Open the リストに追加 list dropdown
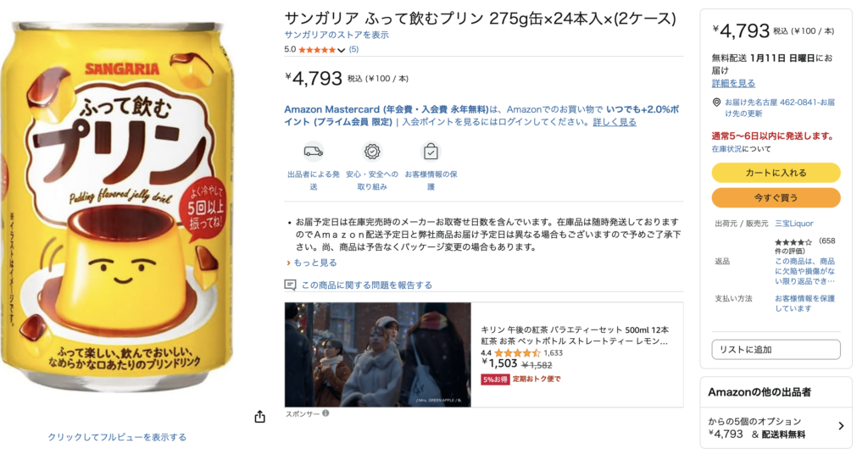Image resolution: width=868 pixels, height=454 pixels. (x=776, y=350)
